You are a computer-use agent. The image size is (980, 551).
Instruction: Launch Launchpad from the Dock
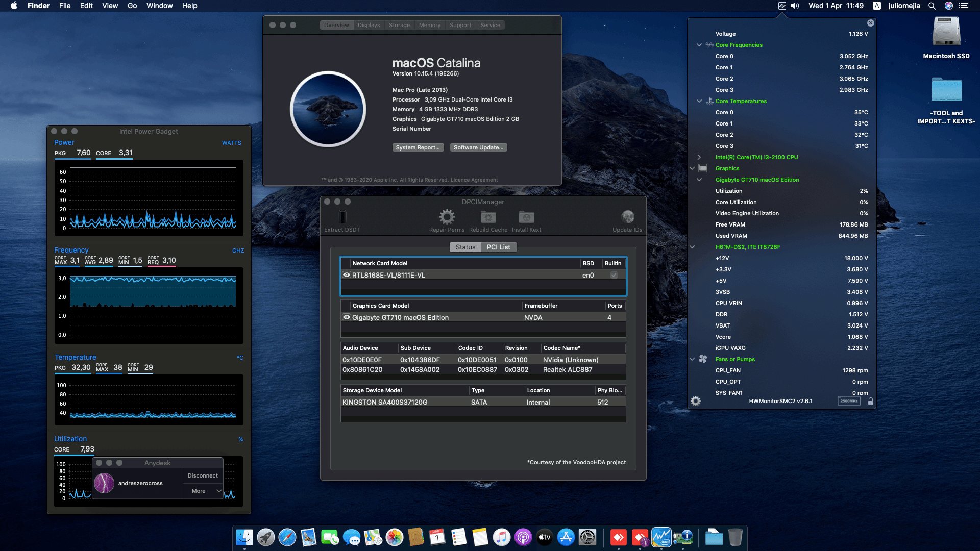pos(265,537)
